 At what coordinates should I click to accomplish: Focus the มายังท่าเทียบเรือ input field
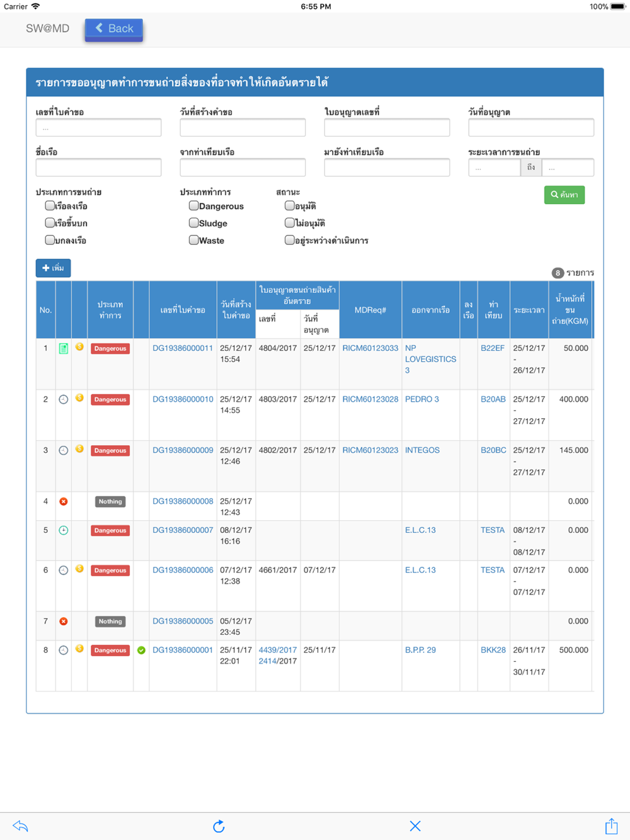click(x=387, y=167)
